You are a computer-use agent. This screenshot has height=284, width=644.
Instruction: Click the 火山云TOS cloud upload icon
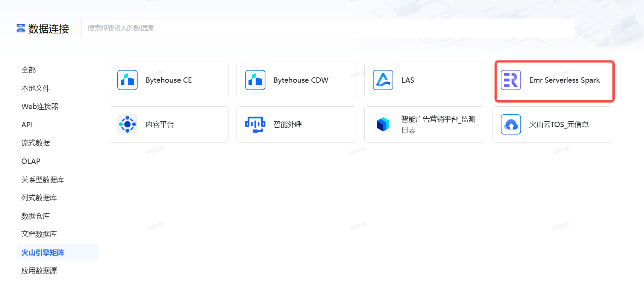tap(511, 124)
